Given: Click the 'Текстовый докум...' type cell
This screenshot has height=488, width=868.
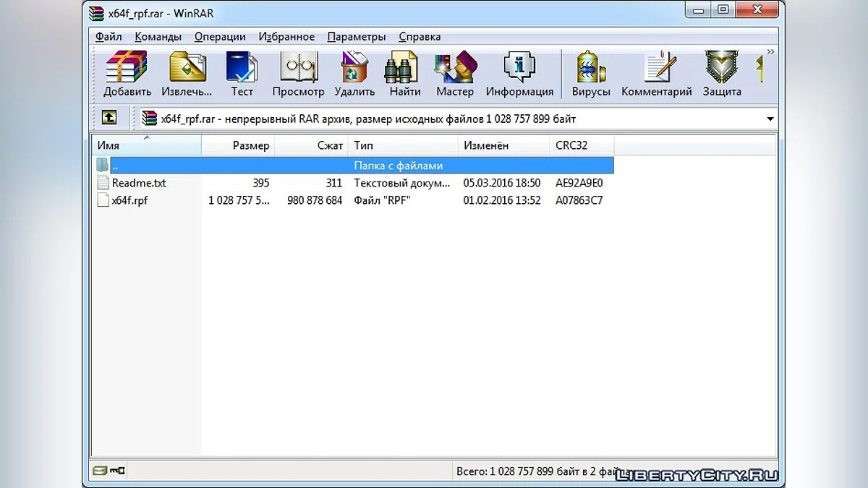Looking at the screenshot, I should pyautogui.click(x=401, y=183).
